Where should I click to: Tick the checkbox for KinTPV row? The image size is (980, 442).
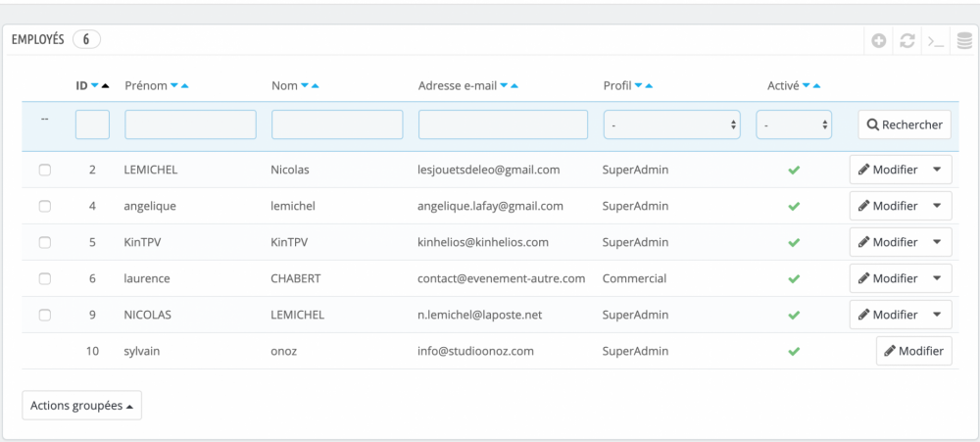44,242
